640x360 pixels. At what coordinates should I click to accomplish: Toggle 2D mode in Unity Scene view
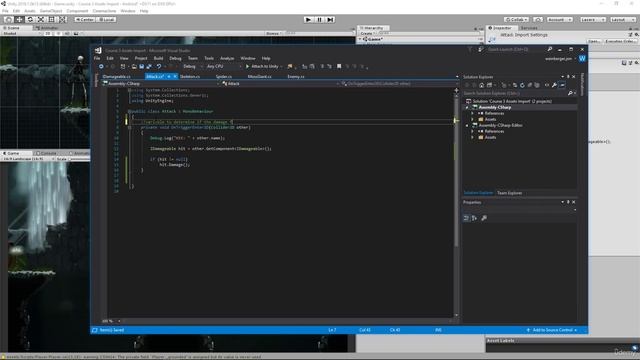tap(48, 33)
